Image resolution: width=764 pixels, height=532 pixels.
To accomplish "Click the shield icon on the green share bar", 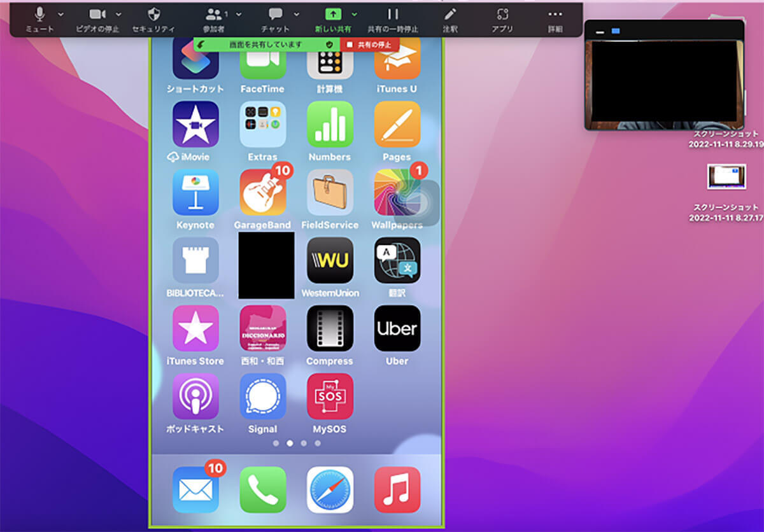I will point(329,45).
